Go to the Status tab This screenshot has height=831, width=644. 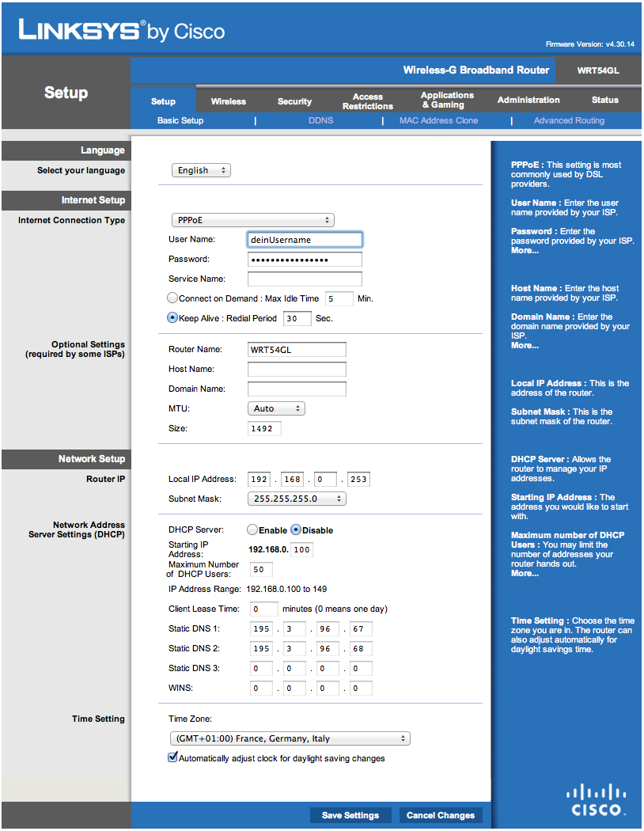604,101
